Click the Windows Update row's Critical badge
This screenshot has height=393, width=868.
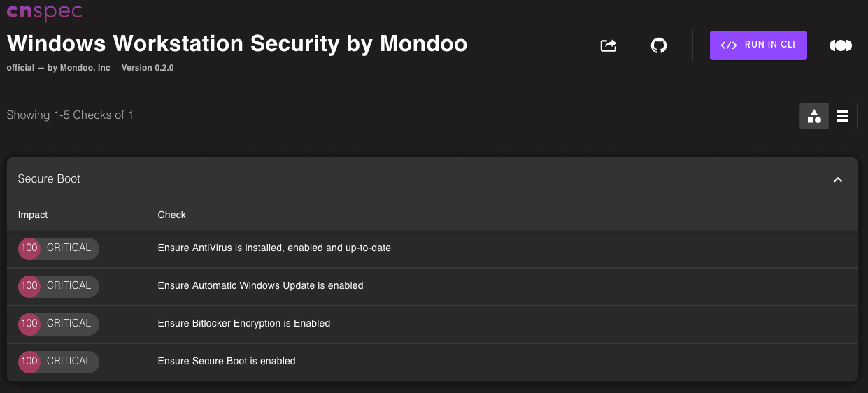pos(59,286)
